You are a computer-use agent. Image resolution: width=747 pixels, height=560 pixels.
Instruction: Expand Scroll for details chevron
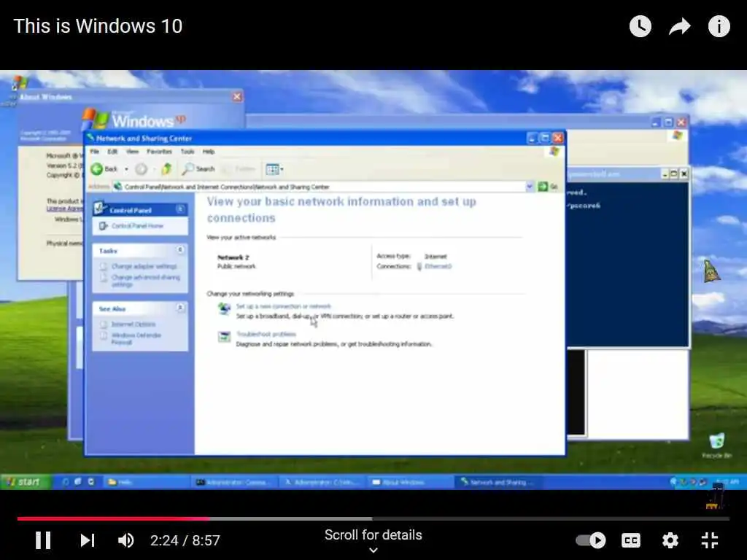[373, 550]
